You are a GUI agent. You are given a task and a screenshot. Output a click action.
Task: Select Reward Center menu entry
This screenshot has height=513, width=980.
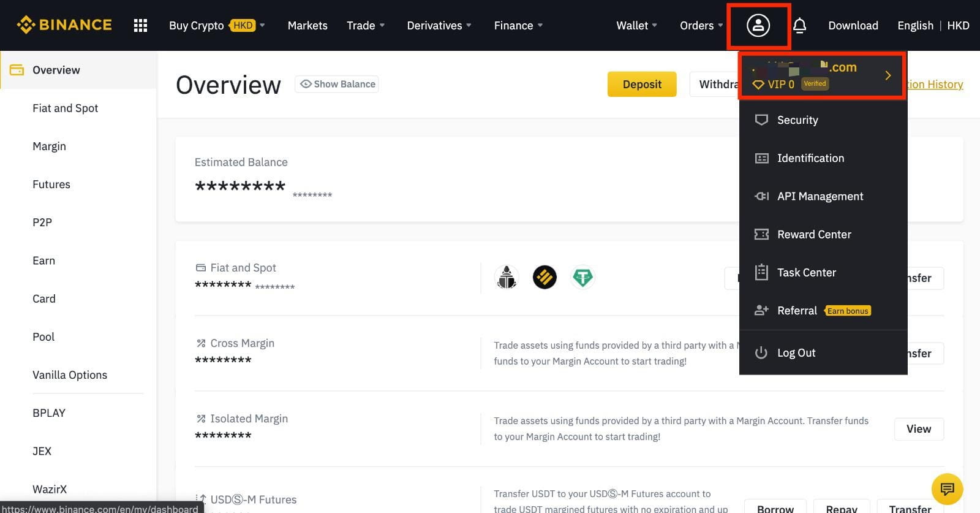coord(823,234)
